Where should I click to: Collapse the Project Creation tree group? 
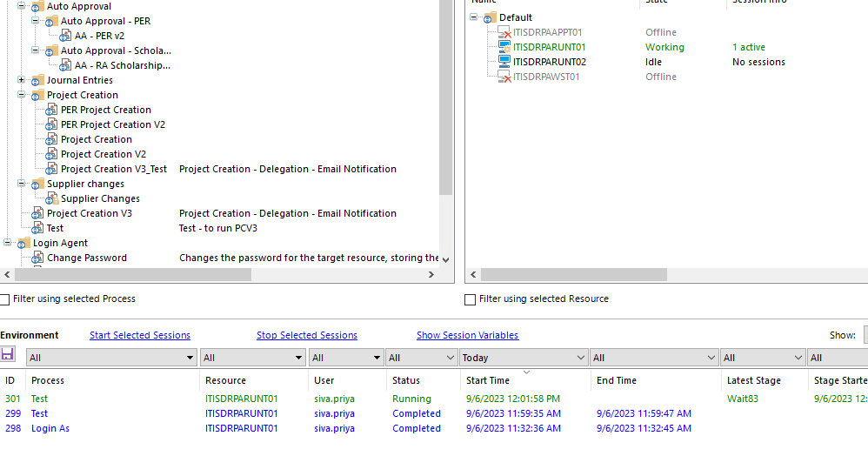click(22, 95)
